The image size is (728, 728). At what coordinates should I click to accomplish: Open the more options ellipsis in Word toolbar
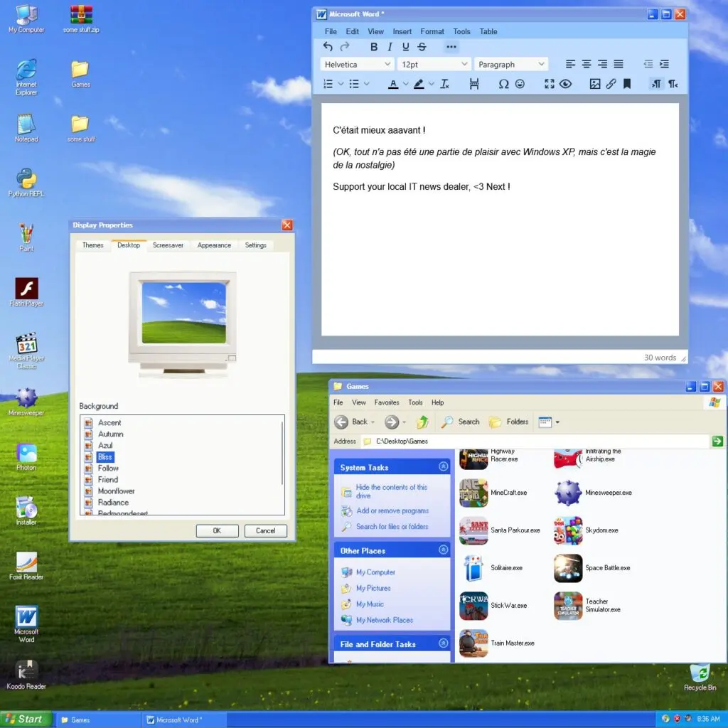451,46
